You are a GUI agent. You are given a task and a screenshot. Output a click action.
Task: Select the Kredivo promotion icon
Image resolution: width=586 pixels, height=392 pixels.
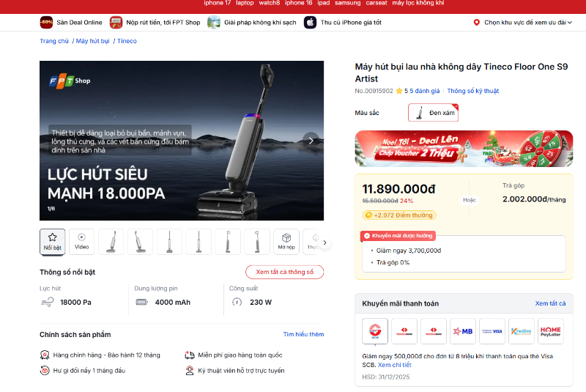click(522, 331)
